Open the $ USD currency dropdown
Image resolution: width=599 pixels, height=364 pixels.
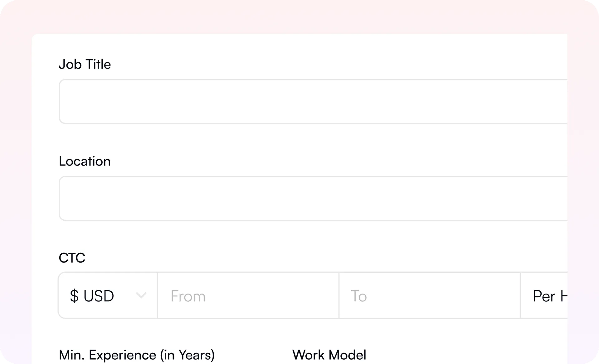tap(108, 295)
